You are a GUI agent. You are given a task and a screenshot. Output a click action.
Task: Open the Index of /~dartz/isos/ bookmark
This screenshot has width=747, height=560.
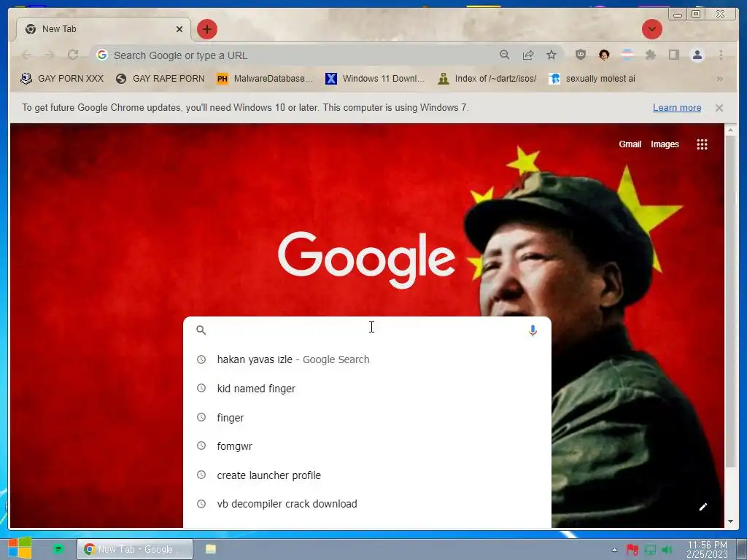(487, 79)
